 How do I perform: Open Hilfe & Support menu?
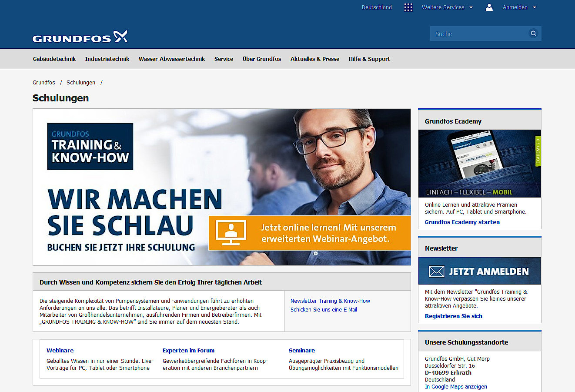pos(369,59)
